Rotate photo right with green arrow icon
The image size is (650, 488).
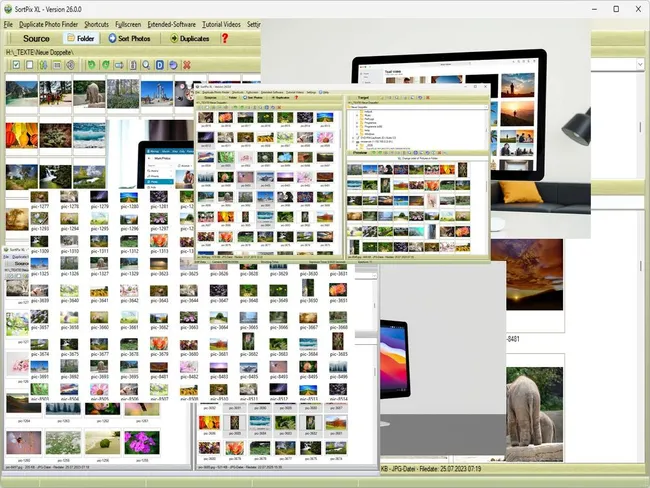tap(106, 65)
